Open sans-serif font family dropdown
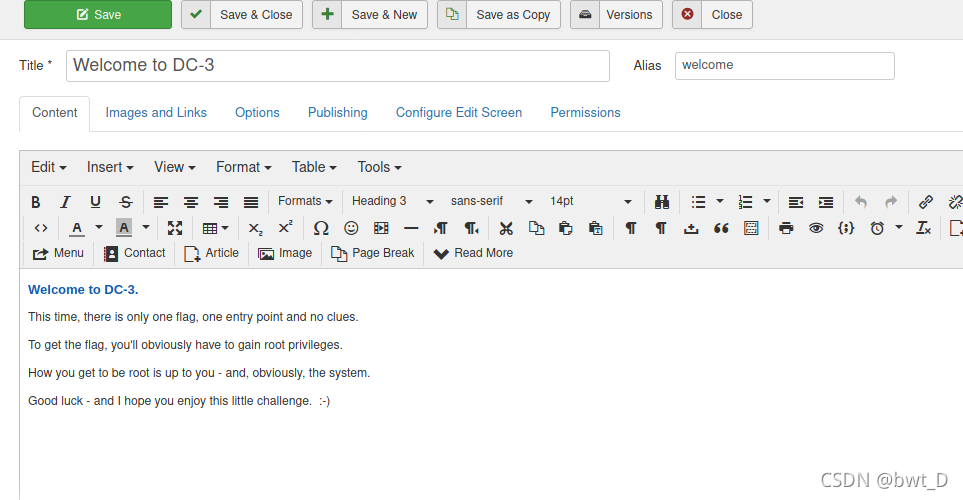963x500 pixels. tap(491, 201)
